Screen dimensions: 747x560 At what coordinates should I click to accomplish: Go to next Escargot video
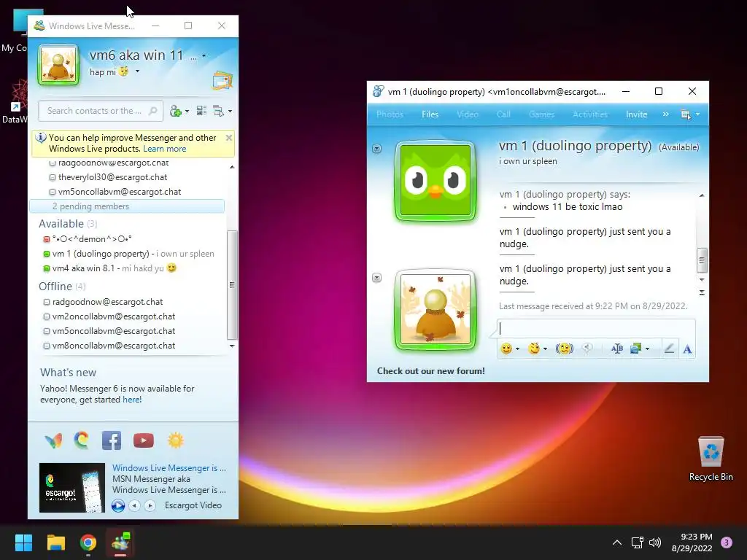tap(150, 505)
